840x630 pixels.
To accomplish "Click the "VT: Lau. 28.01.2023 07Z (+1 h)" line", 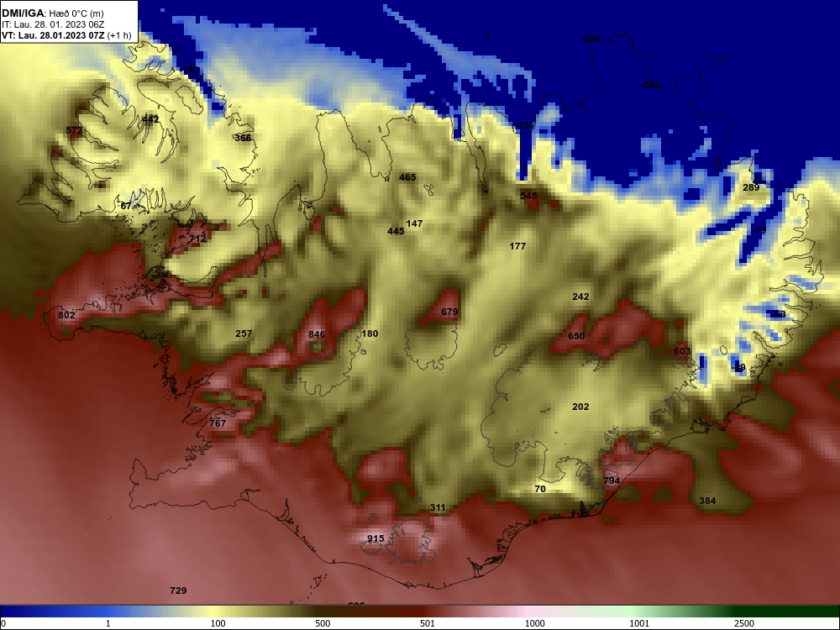I will coord(66,36).
